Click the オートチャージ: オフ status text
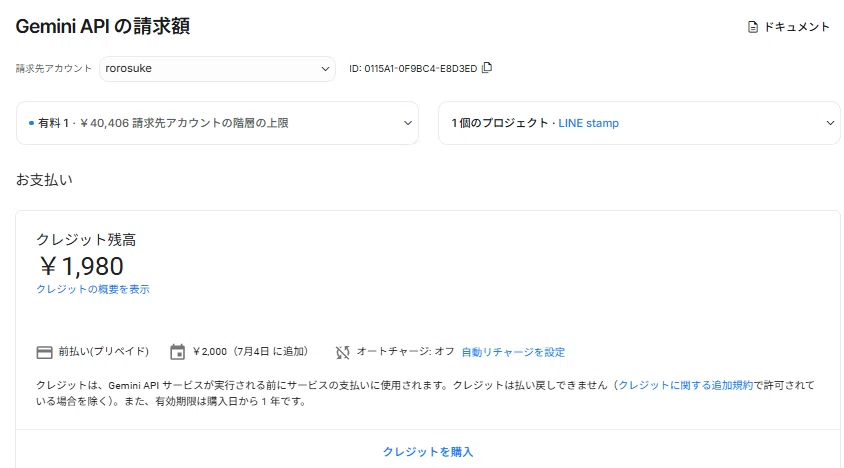 pos(405,352)
